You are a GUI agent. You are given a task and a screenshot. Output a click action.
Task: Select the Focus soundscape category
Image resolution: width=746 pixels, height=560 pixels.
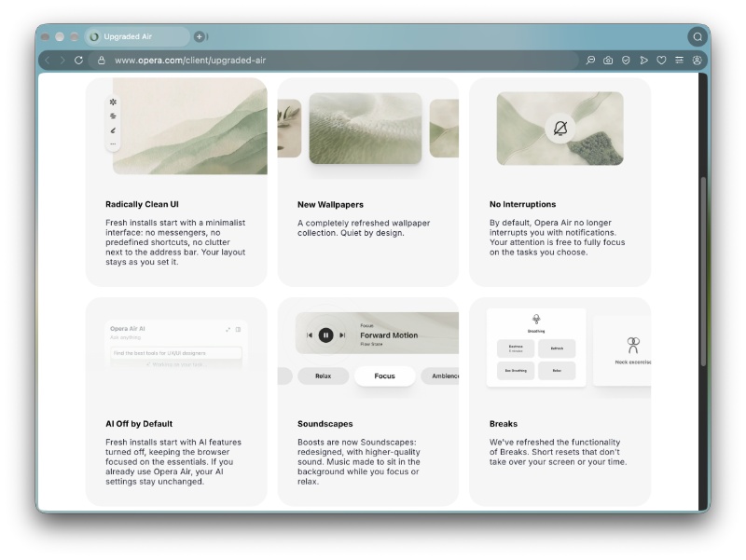pyautogui.click(x=384, y=376)
